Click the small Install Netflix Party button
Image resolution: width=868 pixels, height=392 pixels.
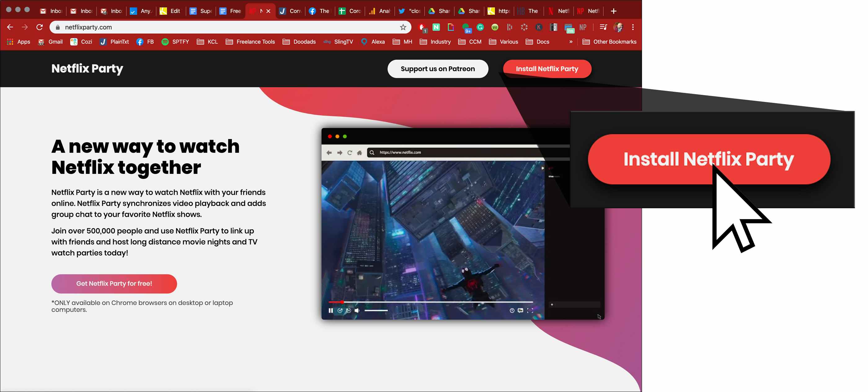547,69
